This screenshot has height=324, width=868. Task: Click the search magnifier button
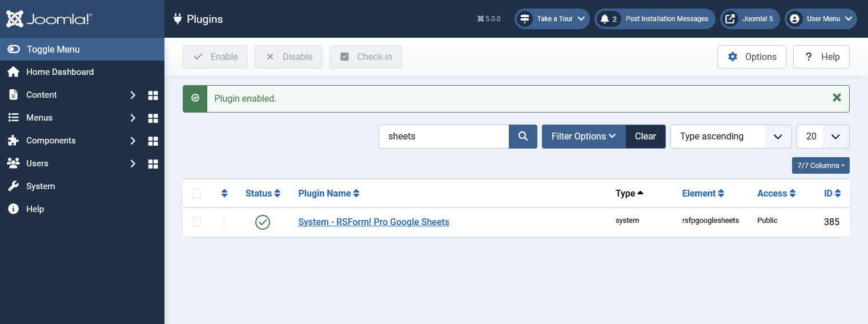523,137
